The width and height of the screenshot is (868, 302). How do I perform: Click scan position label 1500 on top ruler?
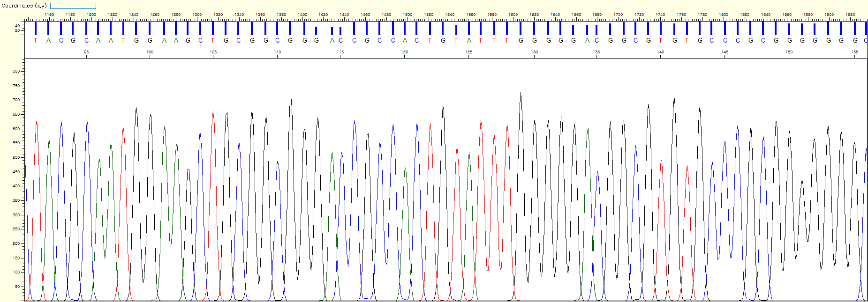408,15
